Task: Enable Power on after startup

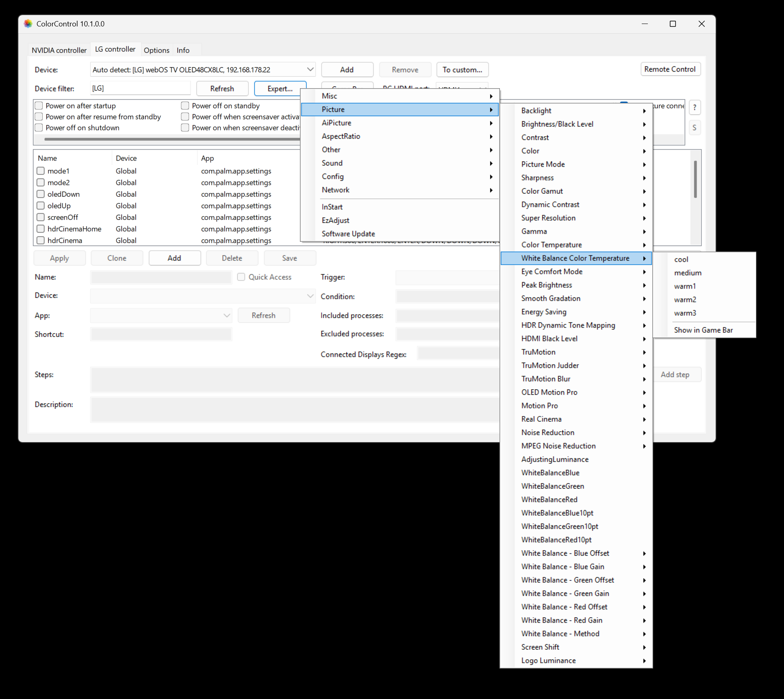Action: 39,106
